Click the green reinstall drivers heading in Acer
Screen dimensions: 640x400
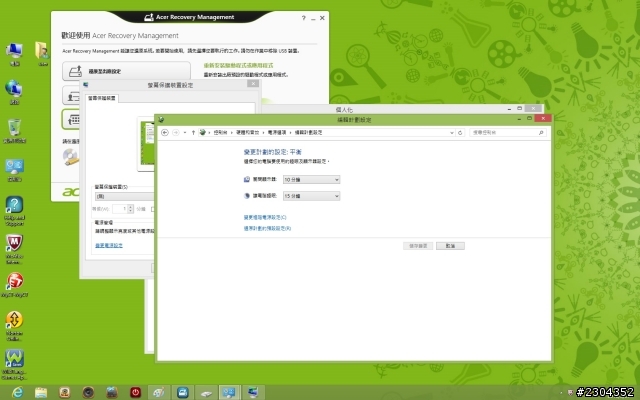[x=238, y=65]
